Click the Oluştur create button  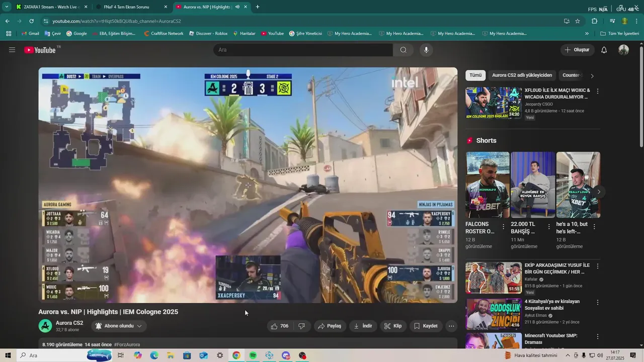click(577, 50)
